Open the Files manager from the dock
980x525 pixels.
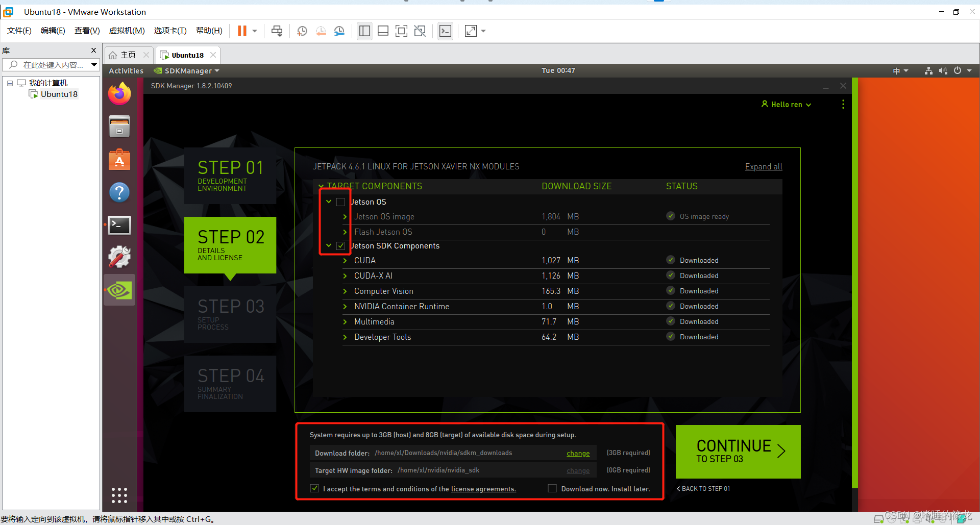click(119, 127)
